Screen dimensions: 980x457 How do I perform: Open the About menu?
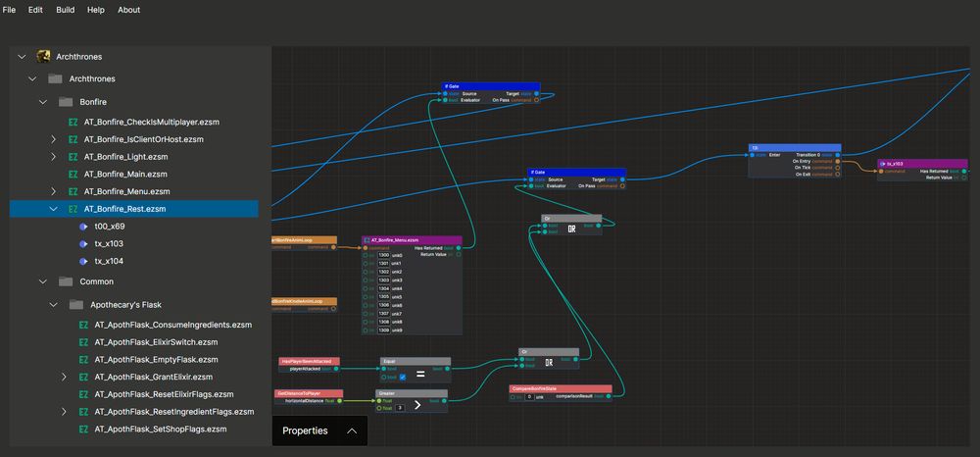tap(128, 10)
